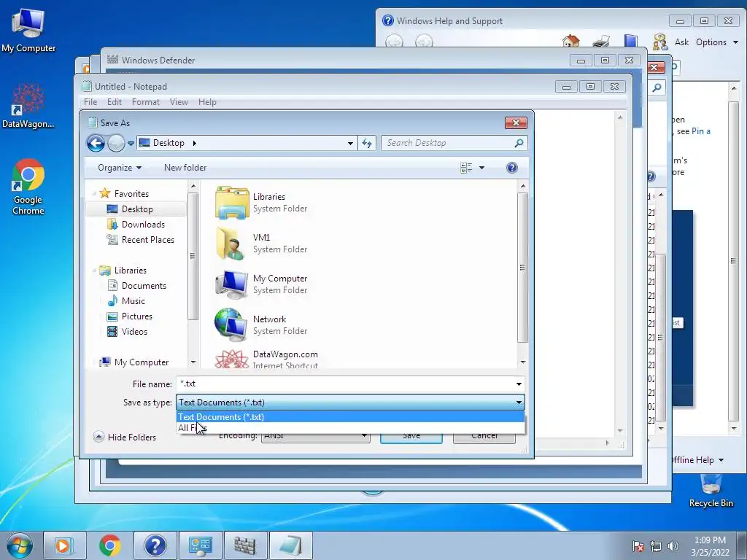747x560 pixels.
Task: Click the Forward arrow in Save As dialog
Action: (x=116, y=143)
